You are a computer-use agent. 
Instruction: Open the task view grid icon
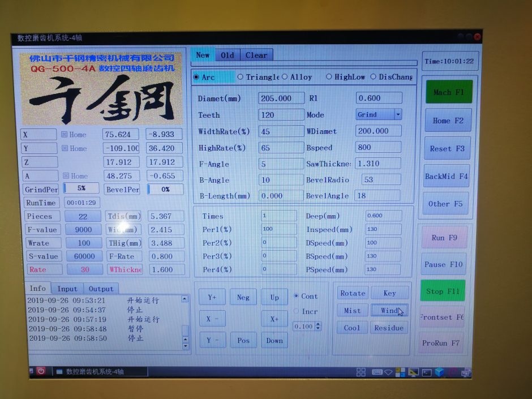coord(361,372)
